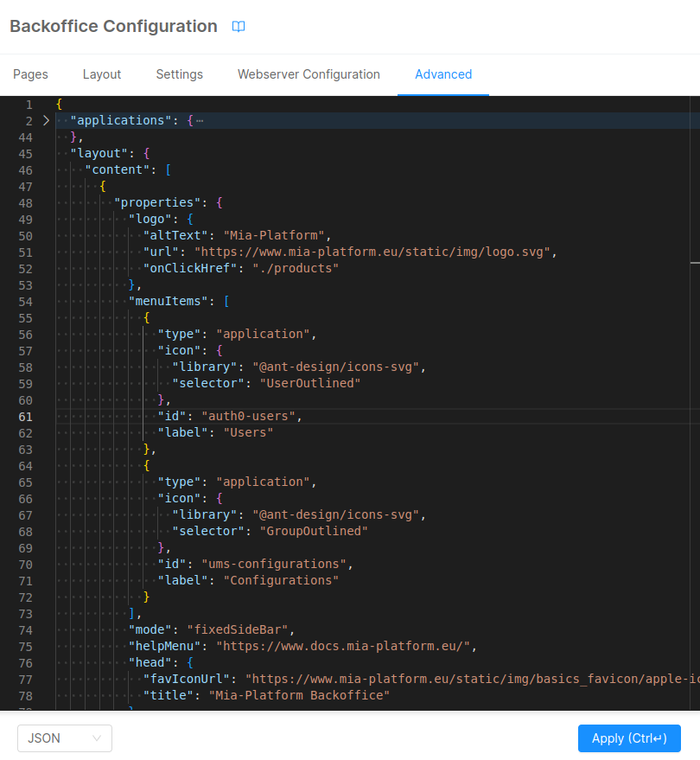The image size is (700, 760).
Task: Select the Advanced tab
Action: click(443, 74)
